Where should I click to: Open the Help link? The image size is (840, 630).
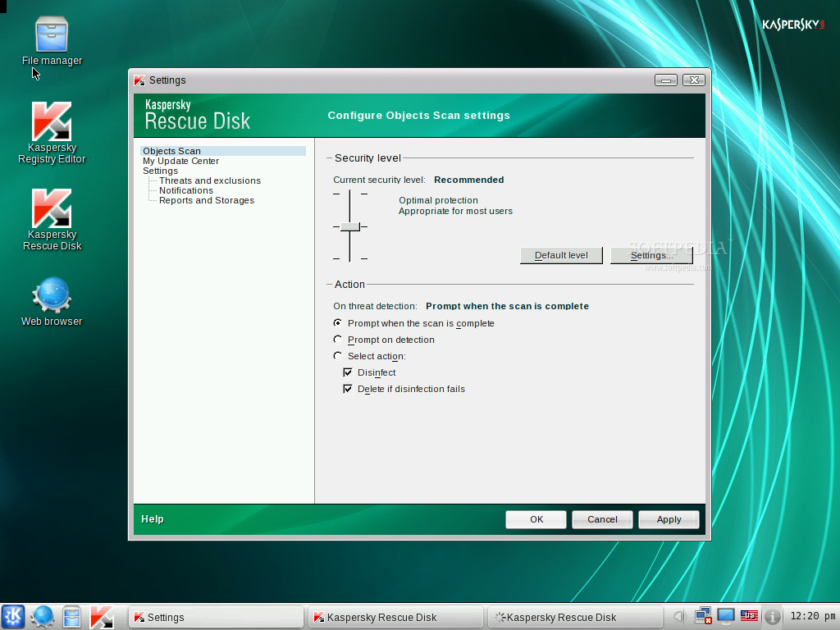click(x=153, y=518)
